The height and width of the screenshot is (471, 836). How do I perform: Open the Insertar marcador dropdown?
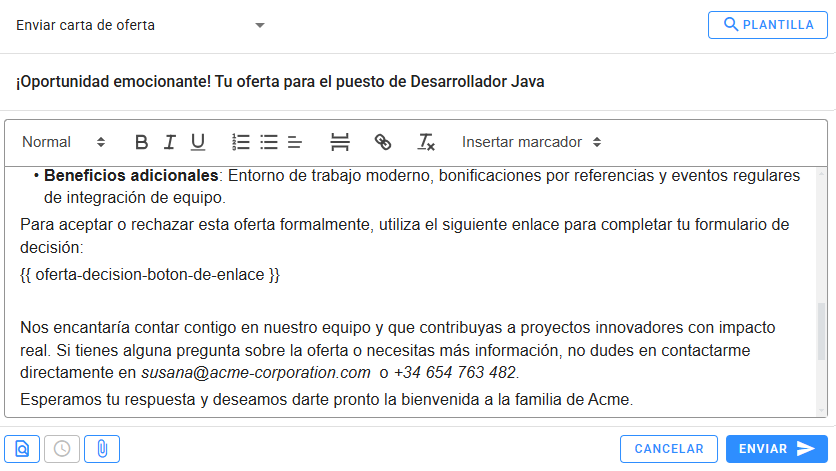click(532, 142)
